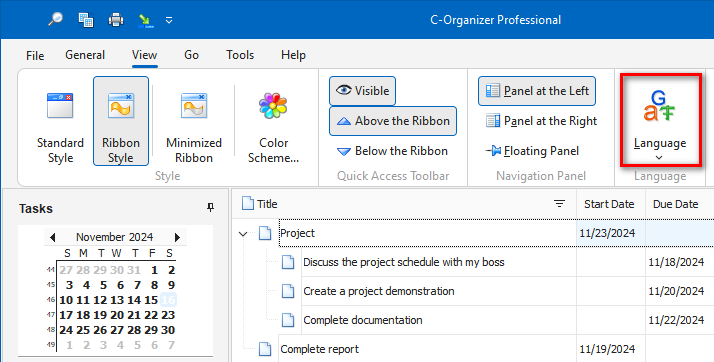The height and width of the screenshot is (362, 714).
Task: Toggle Visible for Quick Access Toolbar
Action: [x=362, y=91]
